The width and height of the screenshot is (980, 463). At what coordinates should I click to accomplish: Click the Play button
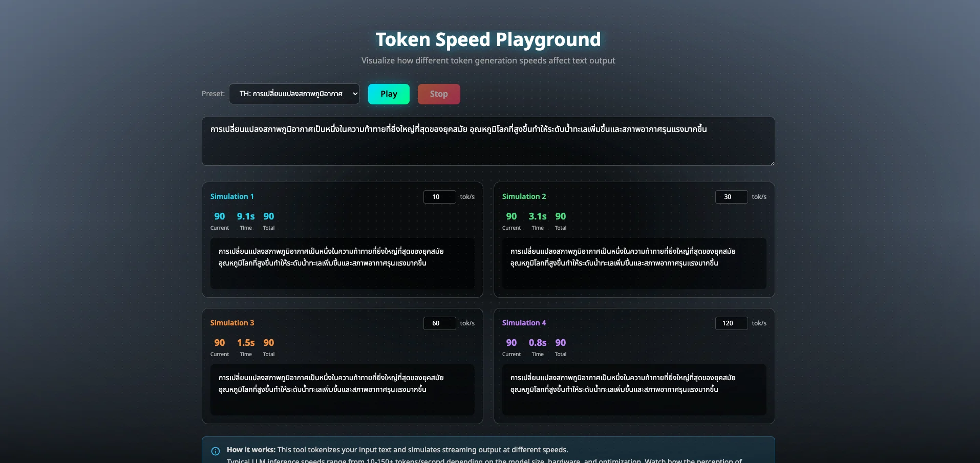pos(389,94)
